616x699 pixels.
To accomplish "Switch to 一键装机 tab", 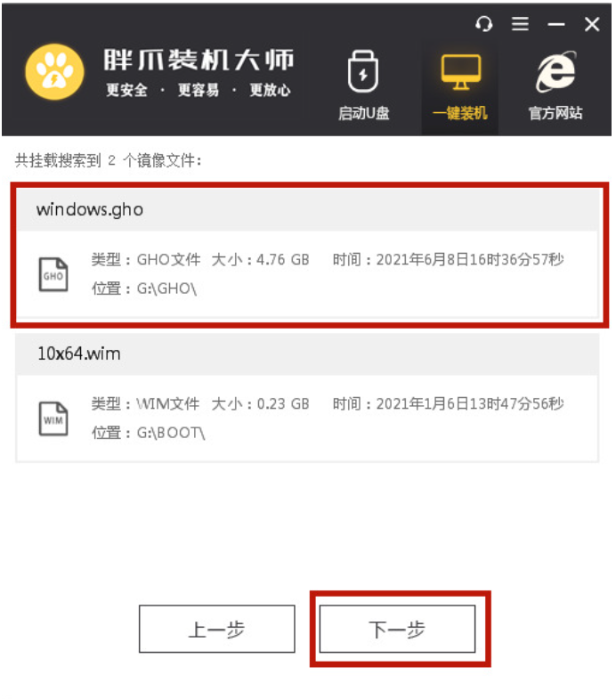I will pyautogui.click(x=460, y=113).
